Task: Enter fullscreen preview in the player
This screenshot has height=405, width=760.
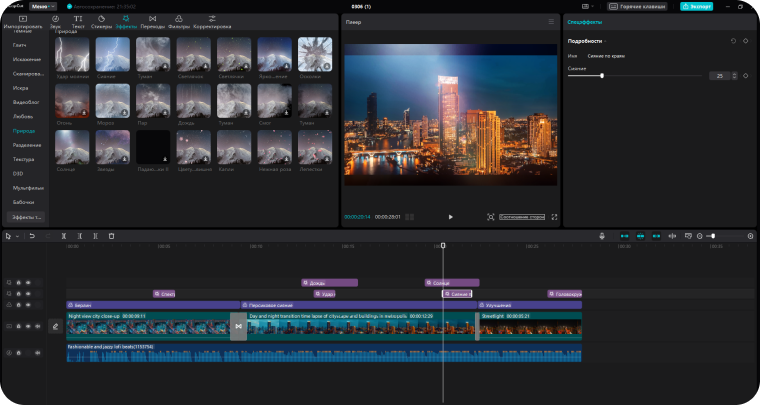Action: tap(554, 216)
